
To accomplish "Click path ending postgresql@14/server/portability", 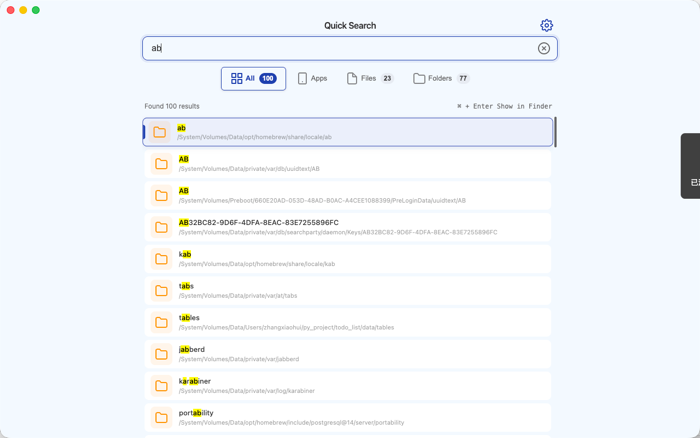I will tap(291, 422).
